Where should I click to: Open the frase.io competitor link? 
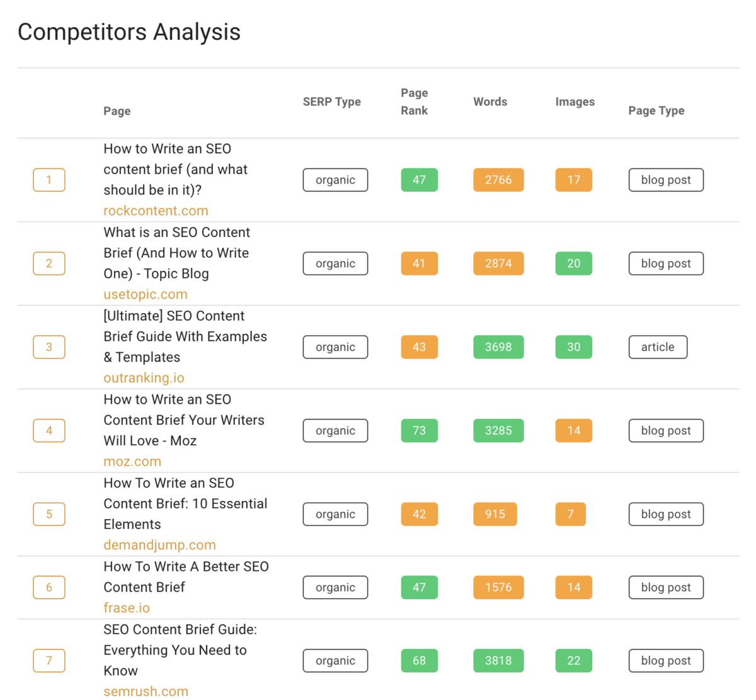(126, 607)
